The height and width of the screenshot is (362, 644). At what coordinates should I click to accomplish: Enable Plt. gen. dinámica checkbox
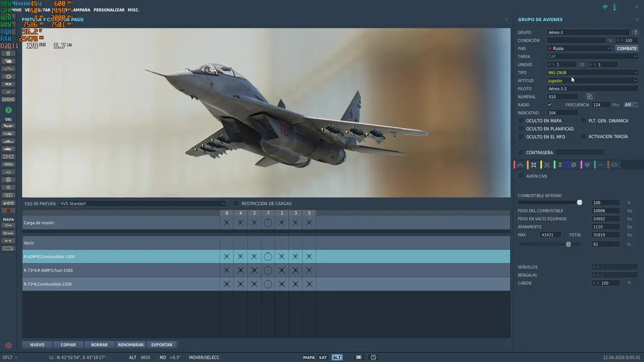[583, 121]
